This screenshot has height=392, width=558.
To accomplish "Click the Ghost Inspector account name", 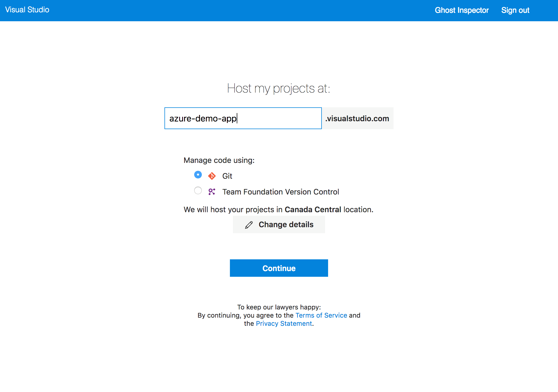I will [462, 10].
